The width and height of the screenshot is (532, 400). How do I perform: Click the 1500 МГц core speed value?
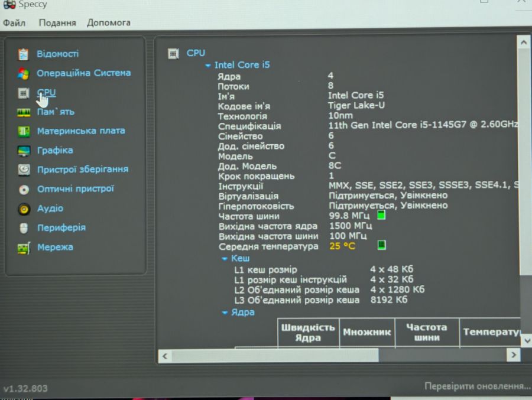[351, 226]
